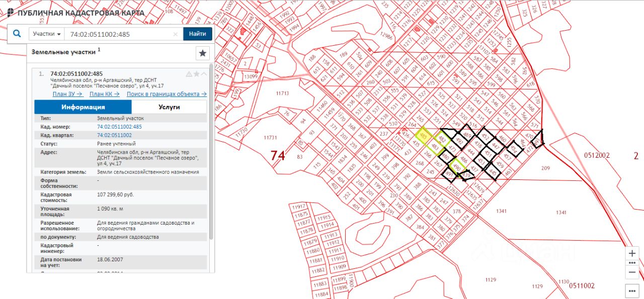Switch to the Услуги tab

click(169, 107)
